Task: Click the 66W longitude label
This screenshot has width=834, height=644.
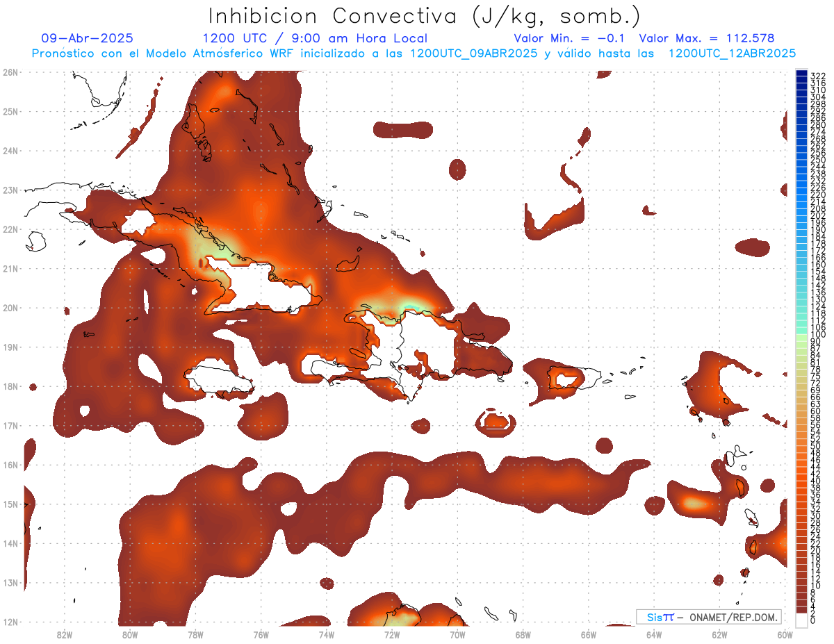Action: pyautogui.click(x=588, y=634)
